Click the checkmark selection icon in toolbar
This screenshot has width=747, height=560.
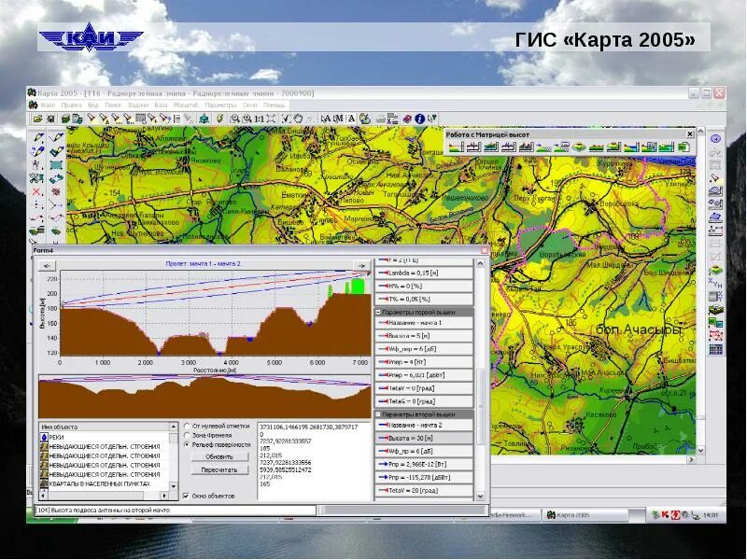point(286,119)
